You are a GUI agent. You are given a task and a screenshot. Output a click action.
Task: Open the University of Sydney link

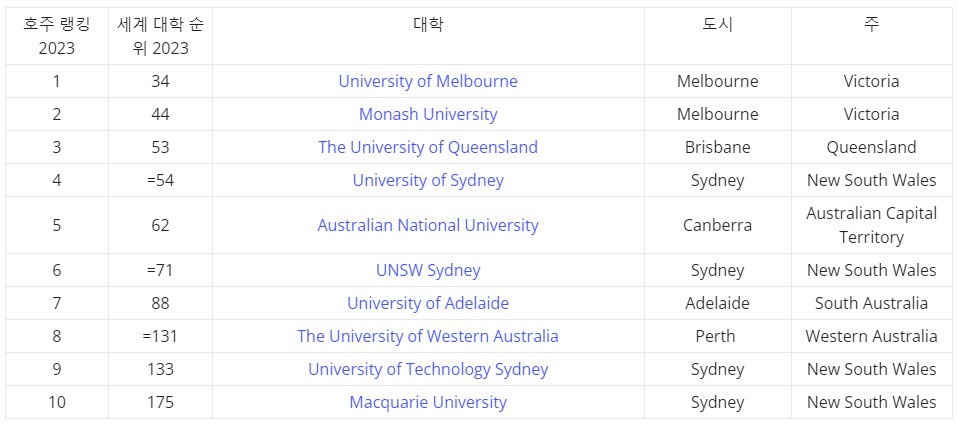click(428, 180)
